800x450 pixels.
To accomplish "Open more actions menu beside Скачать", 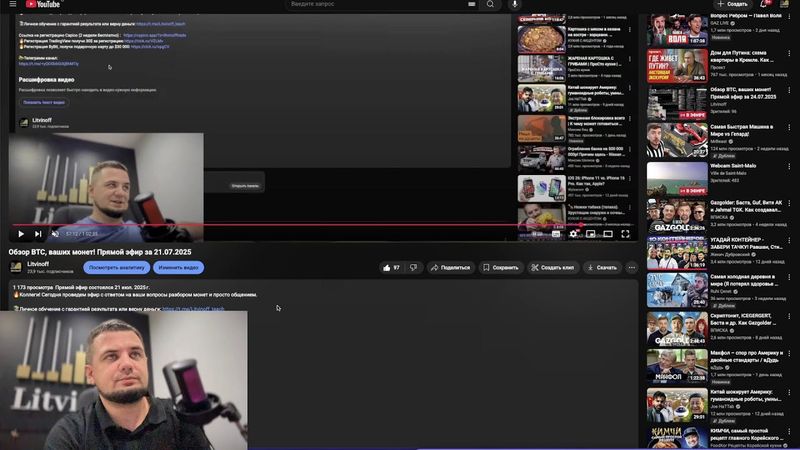I will pos(631,267).
